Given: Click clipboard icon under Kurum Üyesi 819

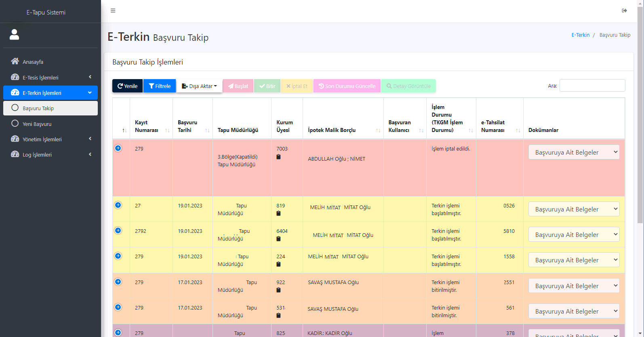Looking at the screenshot, I should click(x=278, y=214).
